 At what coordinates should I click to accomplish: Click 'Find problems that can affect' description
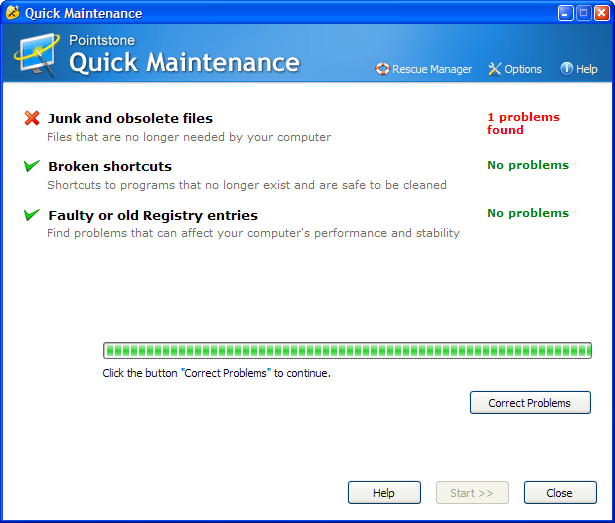point(253,233)
